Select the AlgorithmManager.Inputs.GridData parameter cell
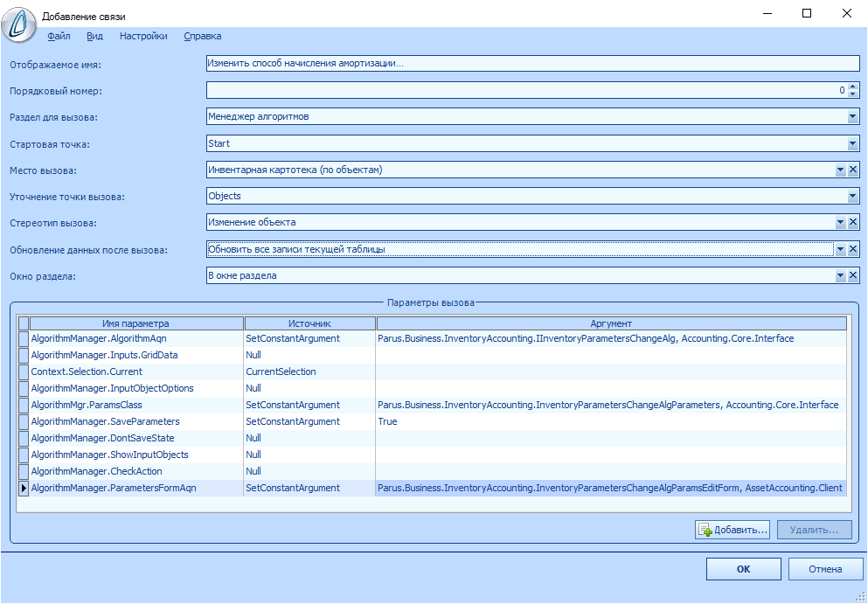This screenshot has height=604, width=868. click(x=136, y=355)
